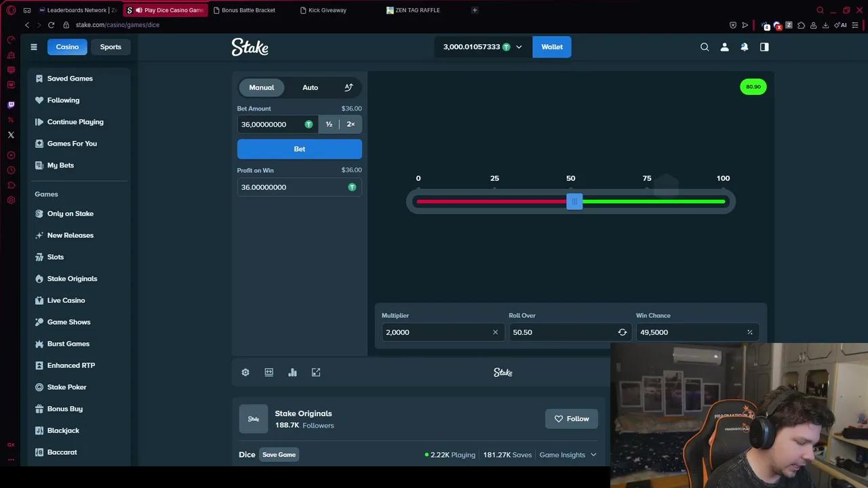Image resolution: width=868 pixels, height=488 pixels.
Task: Open live stats bar chart icon
Action: pos(292,372)
